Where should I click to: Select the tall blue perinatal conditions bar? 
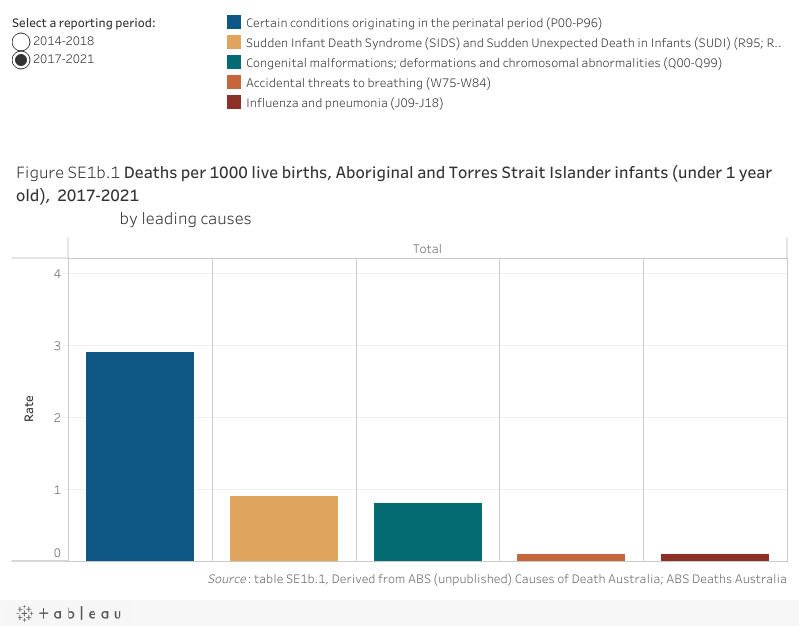pyautogui.click(x=140, y=456)
